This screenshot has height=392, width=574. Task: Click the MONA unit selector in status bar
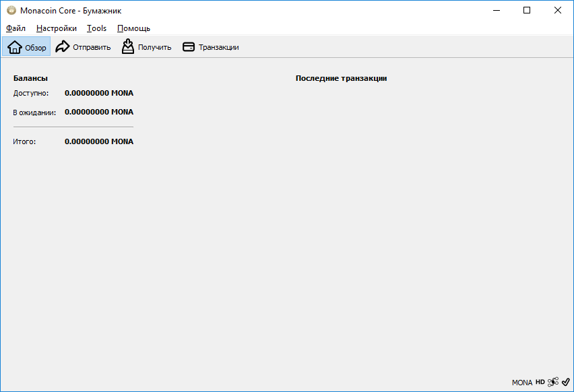click(x=522, y=383)
